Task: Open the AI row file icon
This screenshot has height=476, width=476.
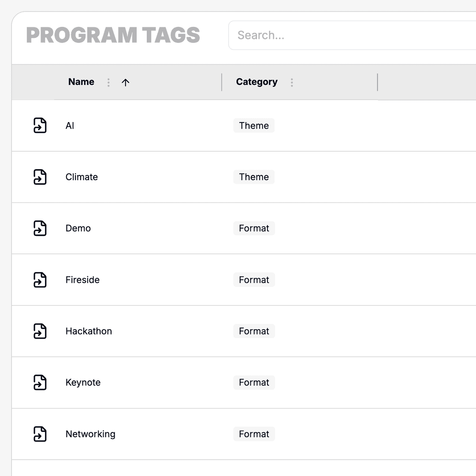Action: pyautogui.click(x=40, y=125)
